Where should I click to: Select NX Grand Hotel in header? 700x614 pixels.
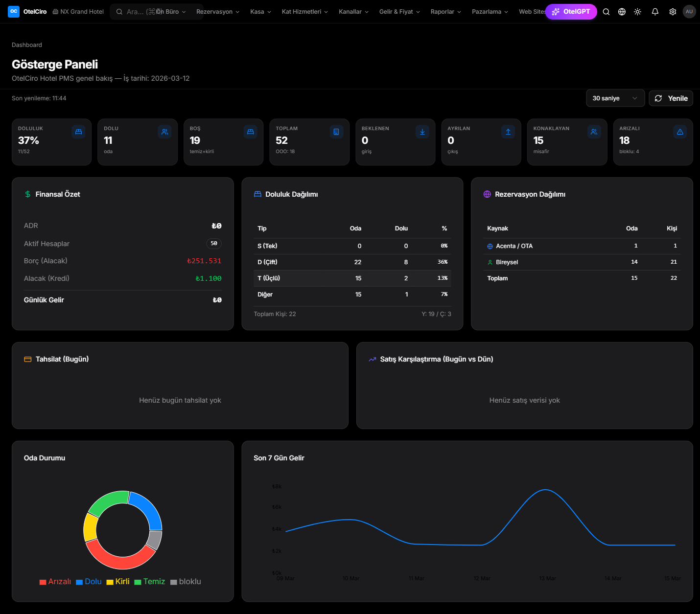click(x=78, y=12)
